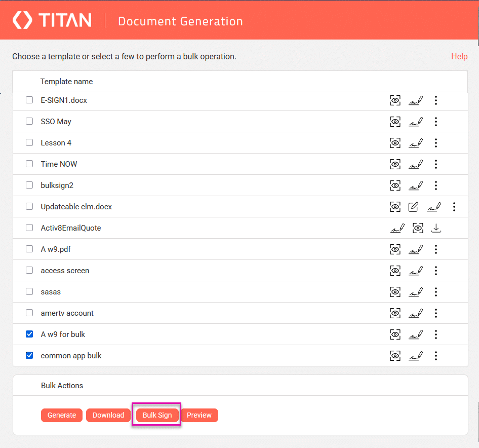The image size is (479, 448).
Task: Open the signature icon for A w9.pdf
Action: (x=416, y=249)
